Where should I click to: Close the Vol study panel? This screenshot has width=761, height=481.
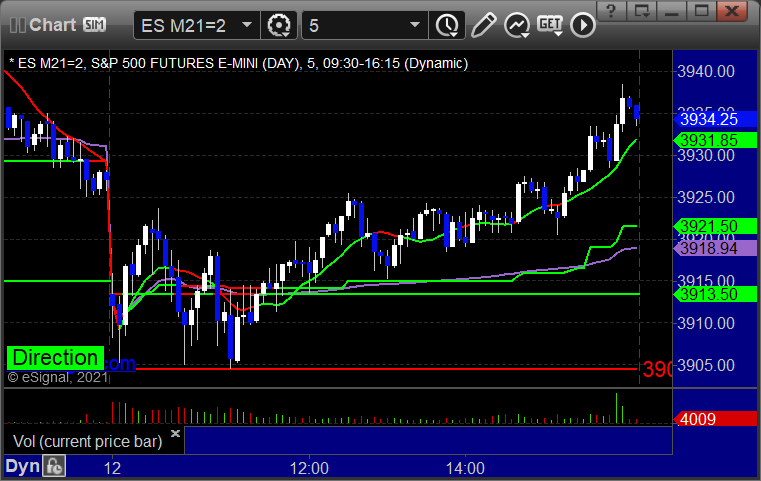tap(175, 433)
